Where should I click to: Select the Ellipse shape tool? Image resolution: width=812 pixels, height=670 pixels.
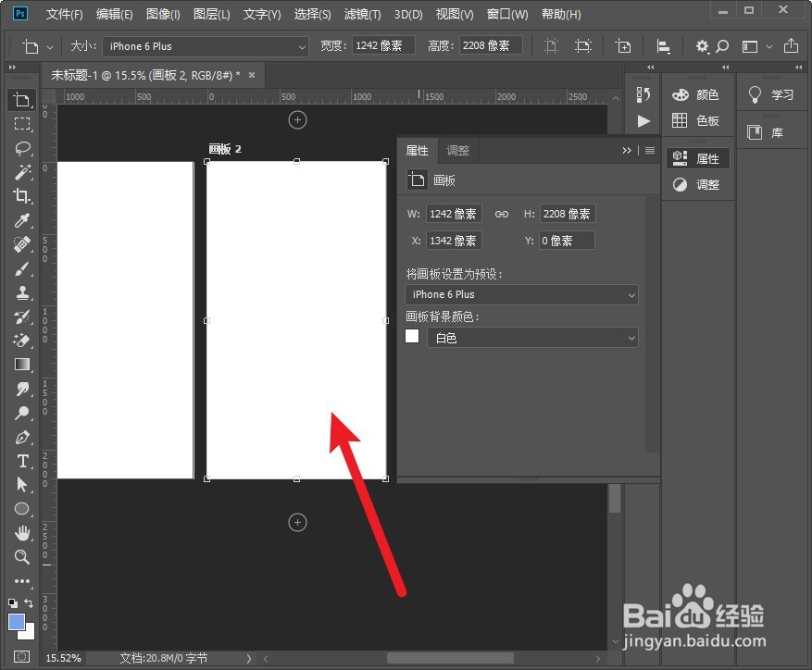21,509
